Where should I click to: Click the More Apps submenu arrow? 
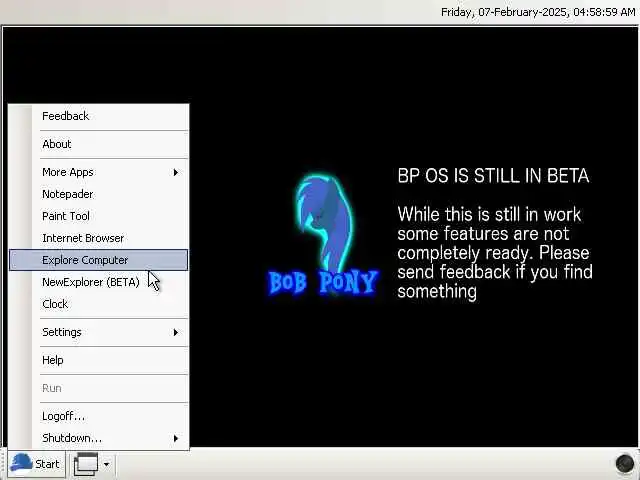click(x=176, y=173)
